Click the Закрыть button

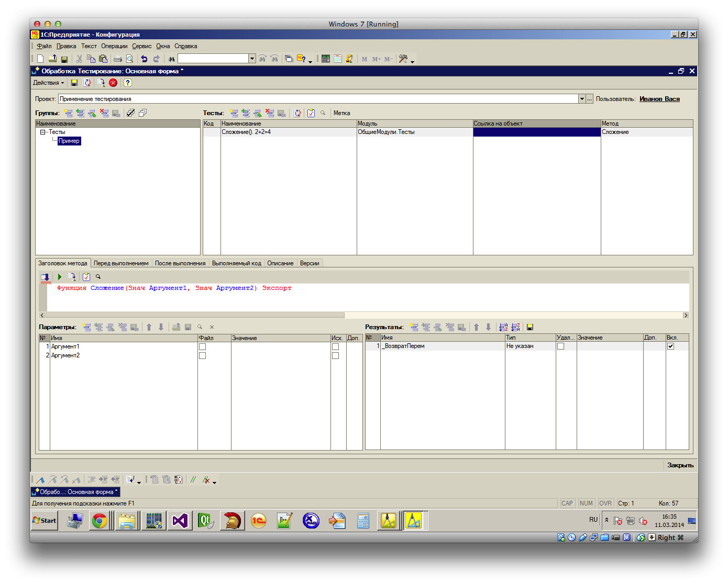pos(680,465)
